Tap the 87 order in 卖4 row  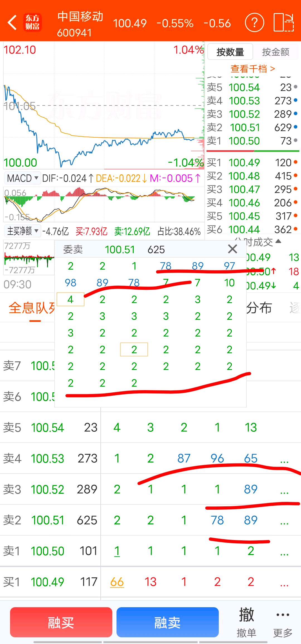tap(184, 458)
